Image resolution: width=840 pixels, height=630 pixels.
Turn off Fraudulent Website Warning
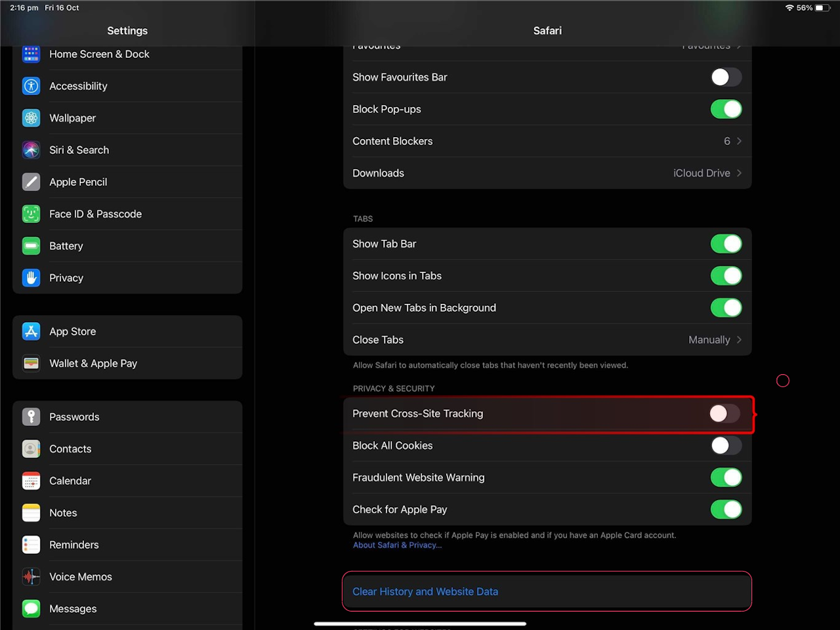725,478
